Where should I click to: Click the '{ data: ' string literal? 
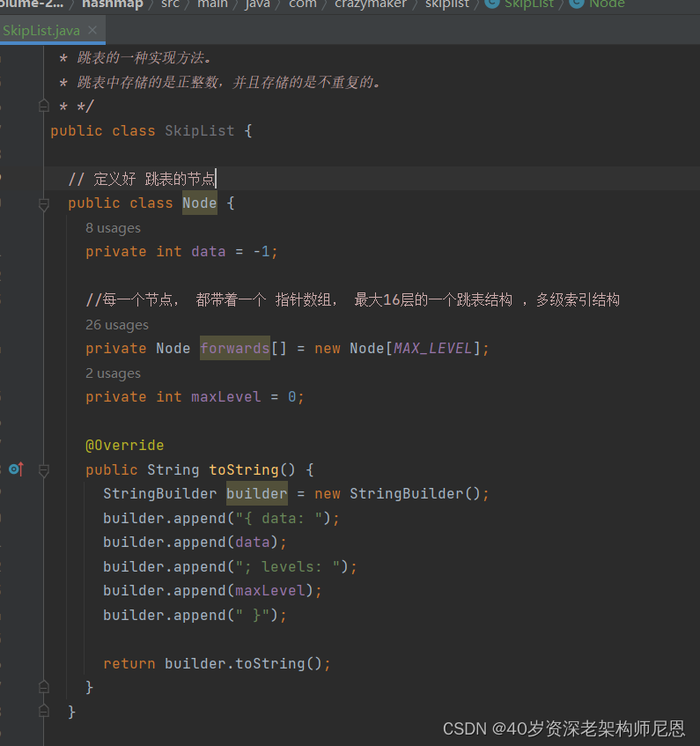click(280, 518)
